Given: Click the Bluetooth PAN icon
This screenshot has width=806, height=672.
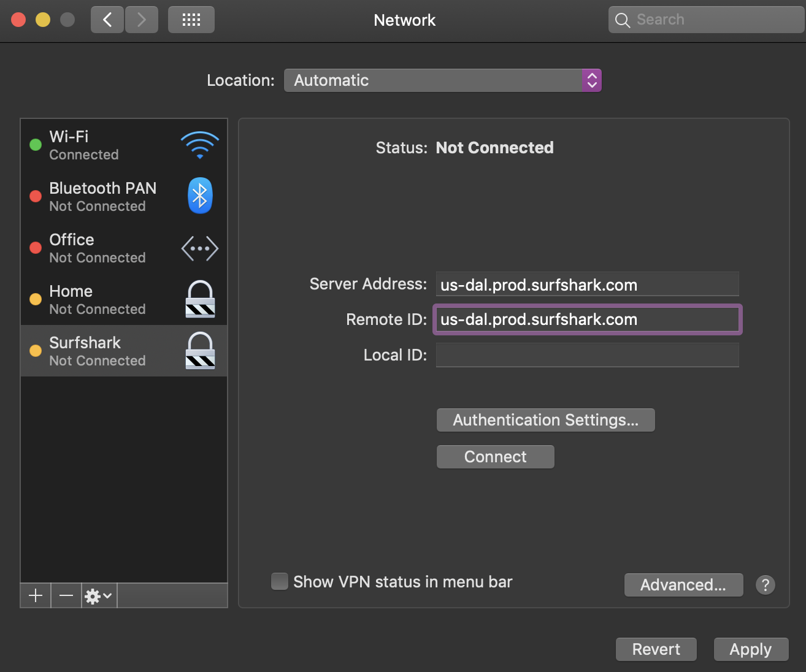Looking at the screenshot, I should (200, 196).
